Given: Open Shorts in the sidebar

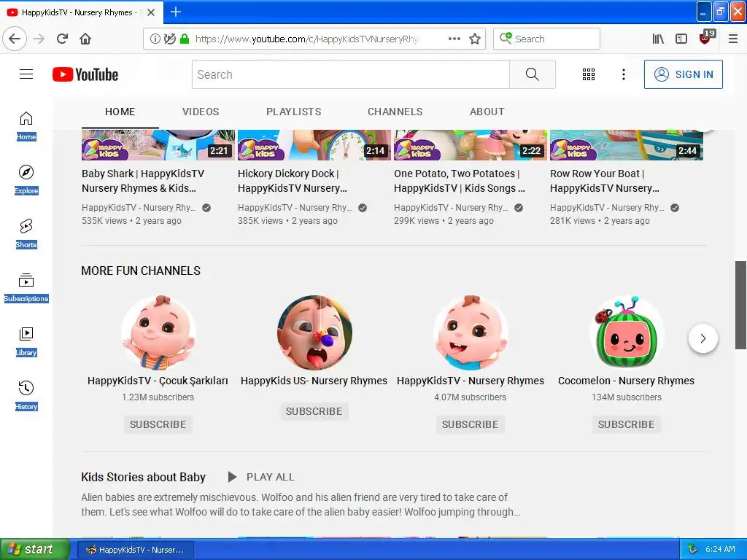Looking at the screenshot, I should pyautogui.click(x=26, y=234).
